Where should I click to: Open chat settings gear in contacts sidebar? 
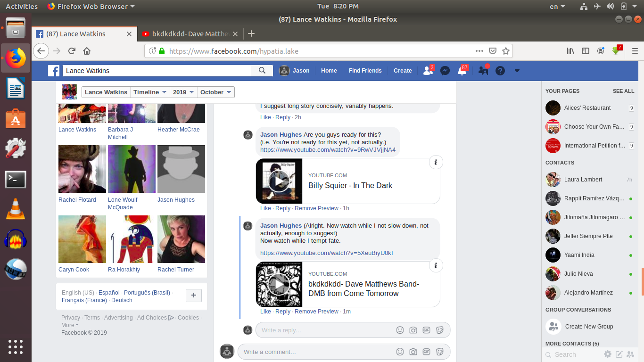tap(608, 354)
